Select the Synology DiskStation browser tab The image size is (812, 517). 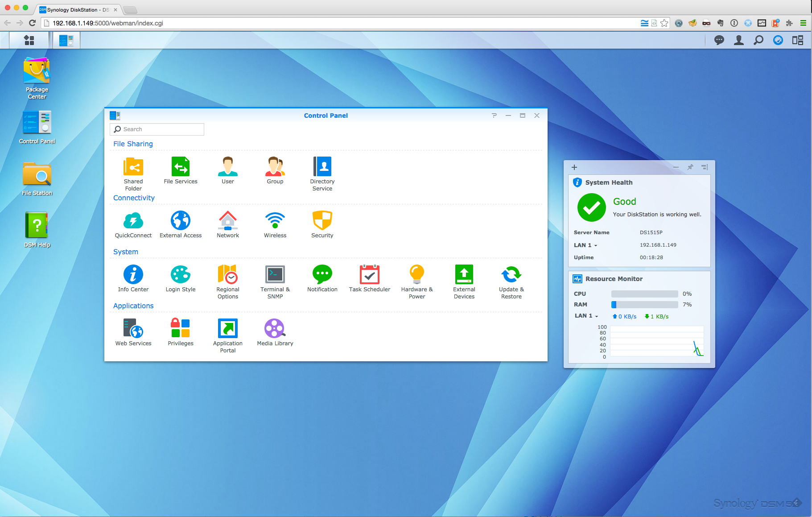(78, 10)
